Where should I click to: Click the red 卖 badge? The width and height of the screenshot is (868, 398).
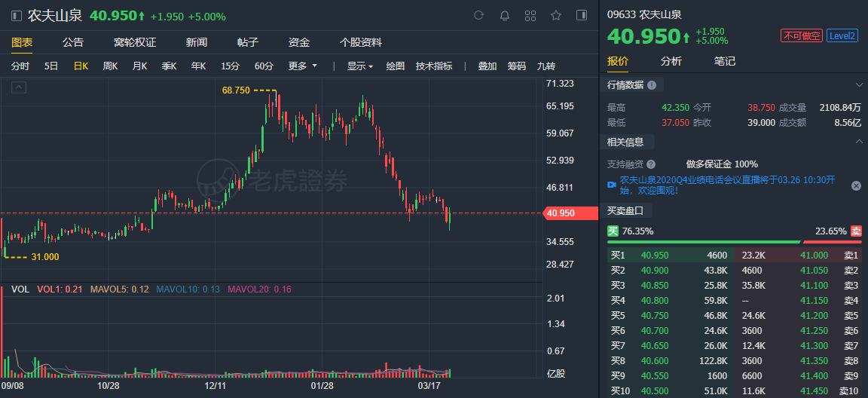[856, 231]
